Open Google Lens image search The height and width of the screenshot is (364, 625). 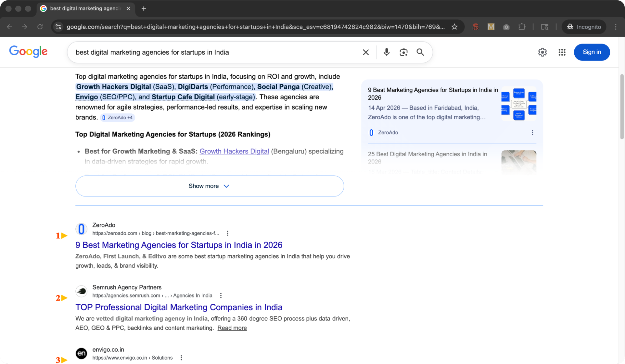click(x=403, y=52)
